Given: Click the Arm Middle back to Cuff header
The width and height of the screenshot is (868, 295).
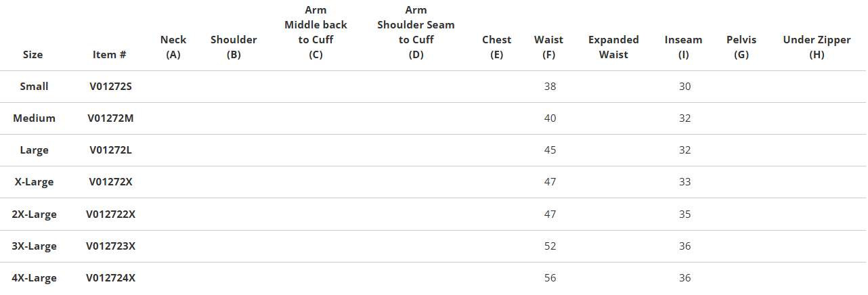Looking at the screenshot, I should point(316,32).
